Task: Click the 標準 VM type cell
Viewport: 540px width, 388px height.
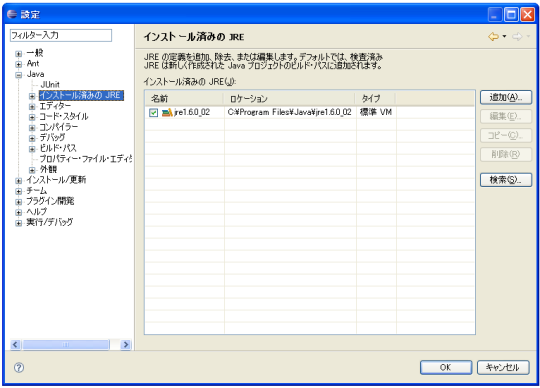Action: pyautogui.click(x=376, y=113)
